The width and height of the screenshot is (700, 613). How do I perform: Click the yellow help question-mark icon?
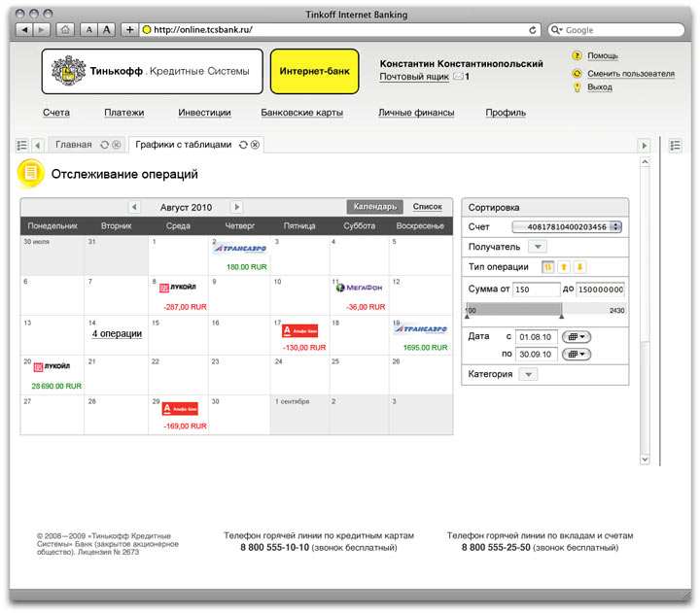(577, 56)
